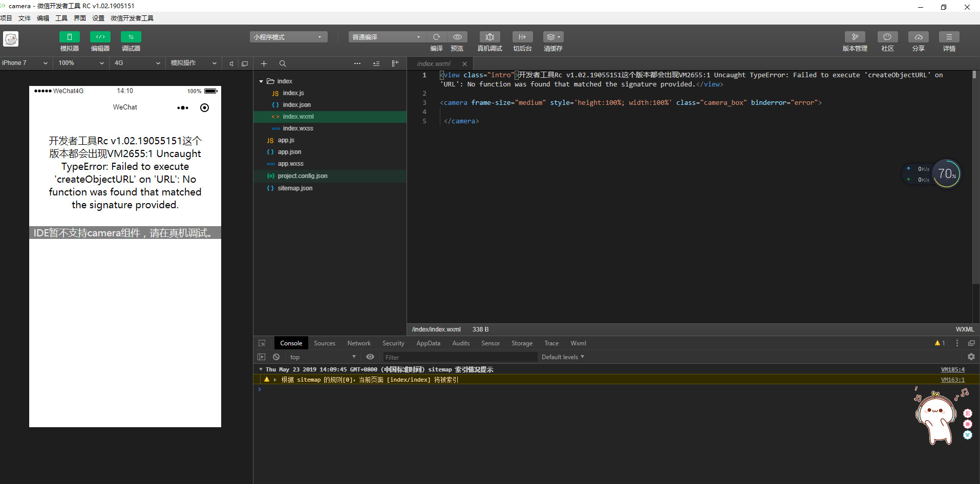Image resolution: width=980 pixels, height=484 pixels.
Task: Click the inspect element selector icon
Action: (x=262, y=343)
